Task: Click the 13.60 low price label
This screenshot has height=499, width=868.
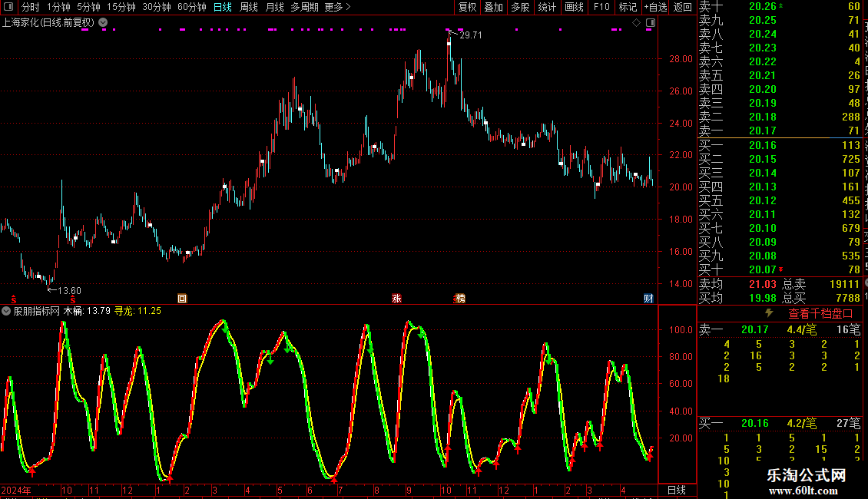Action: click(69, 290)
